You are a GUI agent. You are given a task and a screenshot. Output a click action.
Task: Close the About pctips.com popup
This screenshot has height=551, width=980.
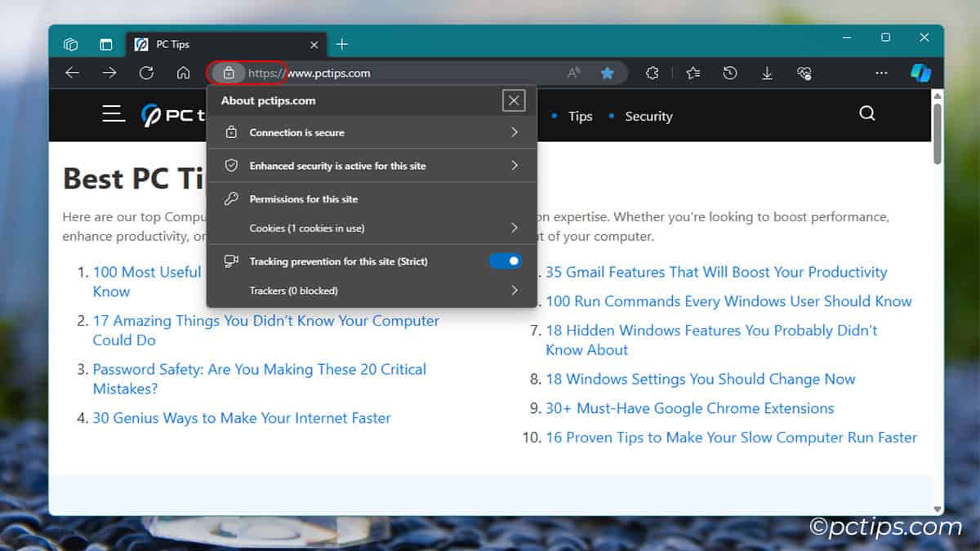tap(514, 100)
